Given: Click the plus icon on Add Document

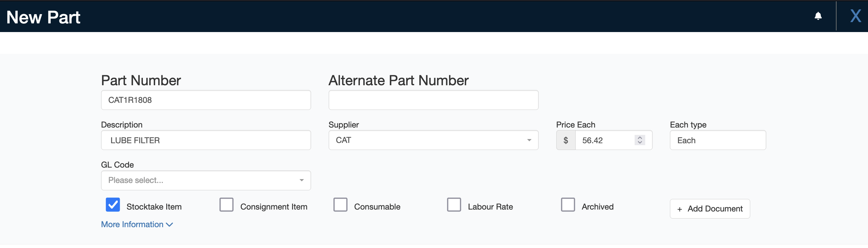Looking at the screenshot, I should [x=680, y=209].
